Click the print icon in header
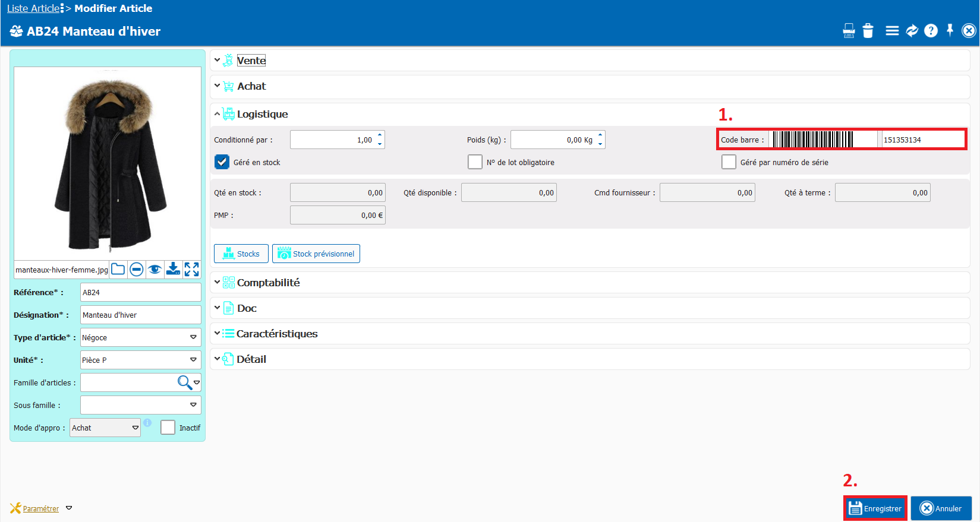The image size is (980, 522). (849, 31)
